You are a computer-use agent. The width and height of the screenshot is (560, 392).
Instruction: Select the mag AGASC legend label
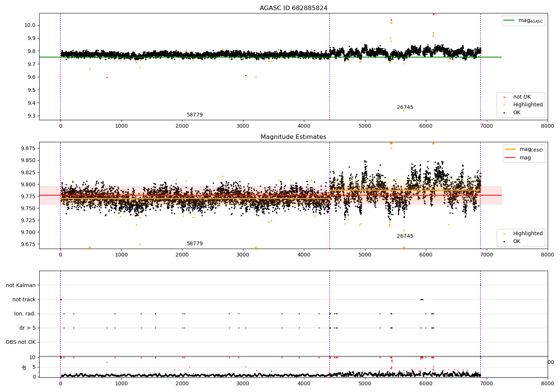click(531, 21)
